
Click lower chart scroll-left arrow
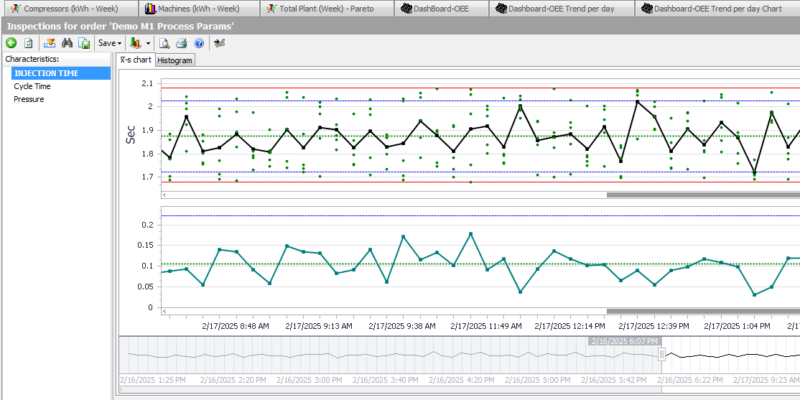[164, 311]
